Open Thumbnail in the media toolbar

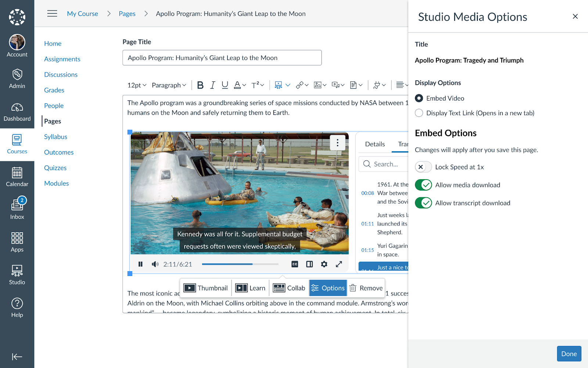click(x=206, y=288)
